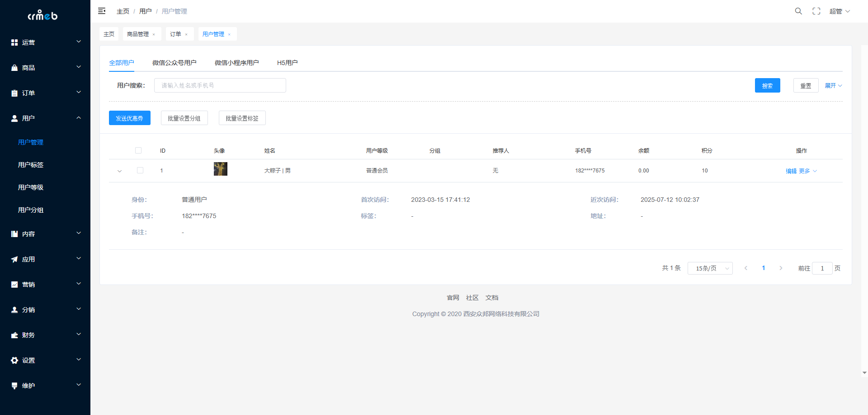
Task: Collapse the expanded row for user 1
Action: [x=119, y=171]
